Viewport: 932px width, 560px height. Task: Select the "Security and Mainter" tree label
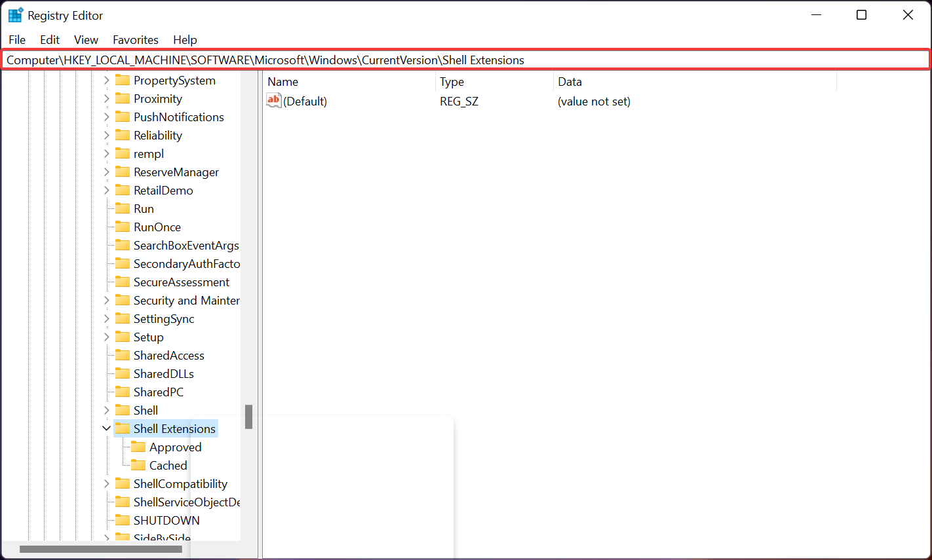pos(187,300)
